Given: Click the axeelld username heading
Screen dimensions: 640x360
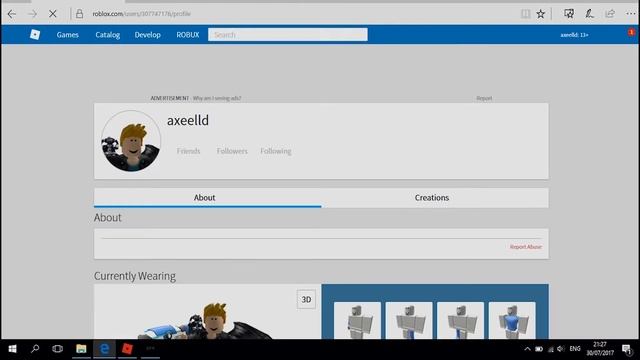Looking at the screenshot, I should [188, 120].
